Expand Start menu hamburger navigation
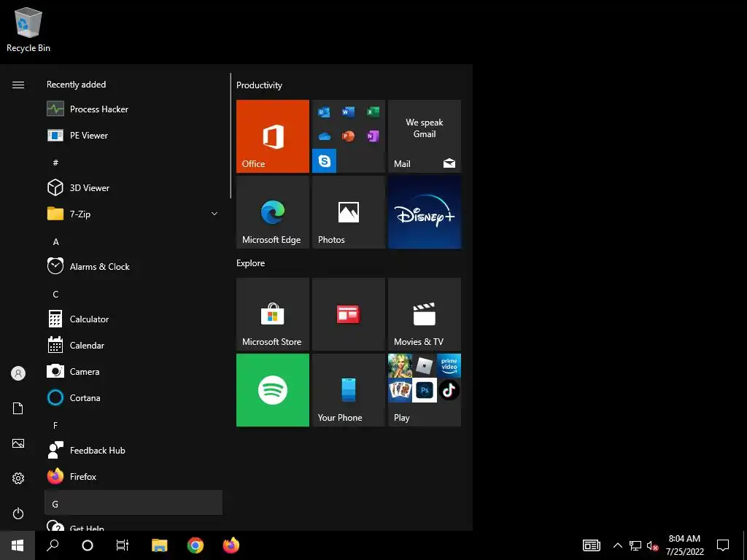Screen dimensions: 747x560 [18, 85]
